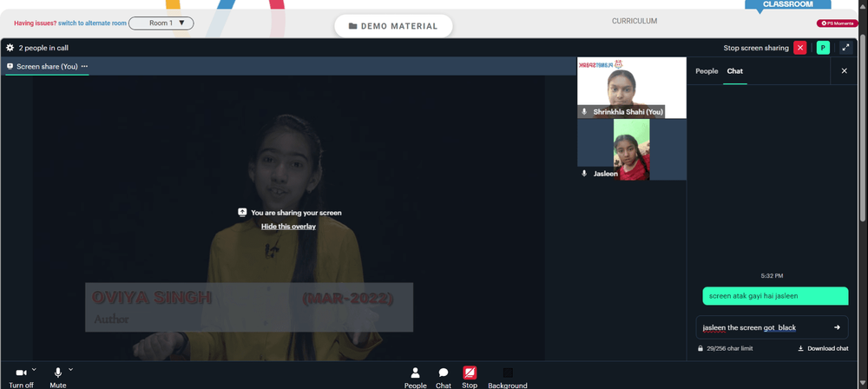Click the switch to alternate room link
The width and height of the screenshot is (868, 389).
(93, 23)
